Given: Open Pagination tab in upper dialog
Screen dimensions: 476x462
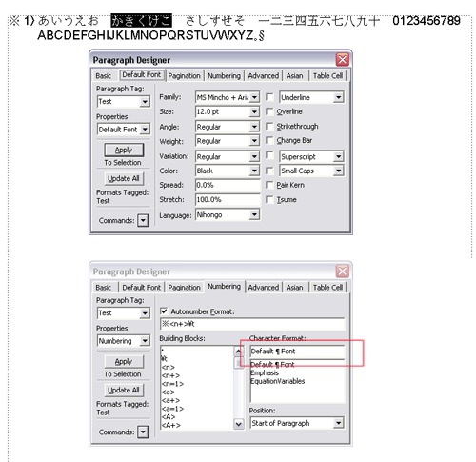Looking at the screenshot, I should [x=184, y=76].
